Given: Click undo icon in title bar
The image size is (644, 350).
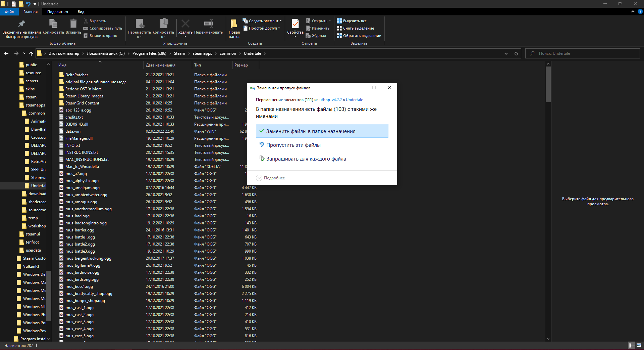Looking at the screenshot, I should (x=28, y=4).
